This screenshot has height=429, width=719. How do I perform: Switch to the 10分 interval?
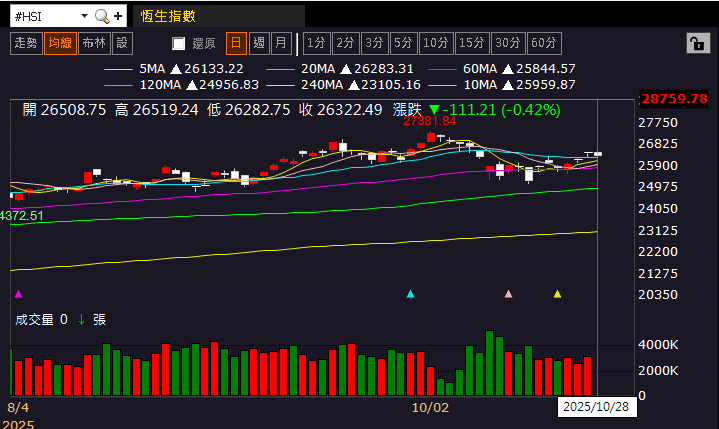pos(436,43)
